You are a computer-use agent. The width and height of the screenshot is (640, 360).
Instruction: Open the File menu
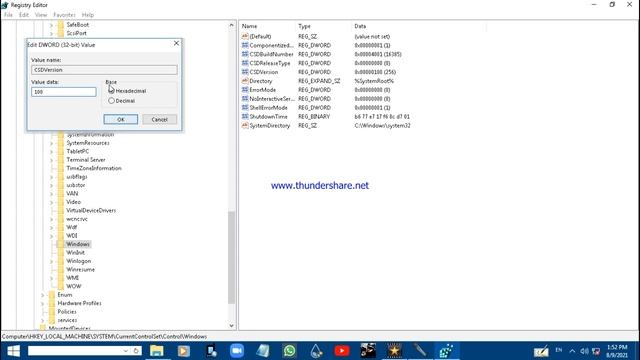coord(8,15)
